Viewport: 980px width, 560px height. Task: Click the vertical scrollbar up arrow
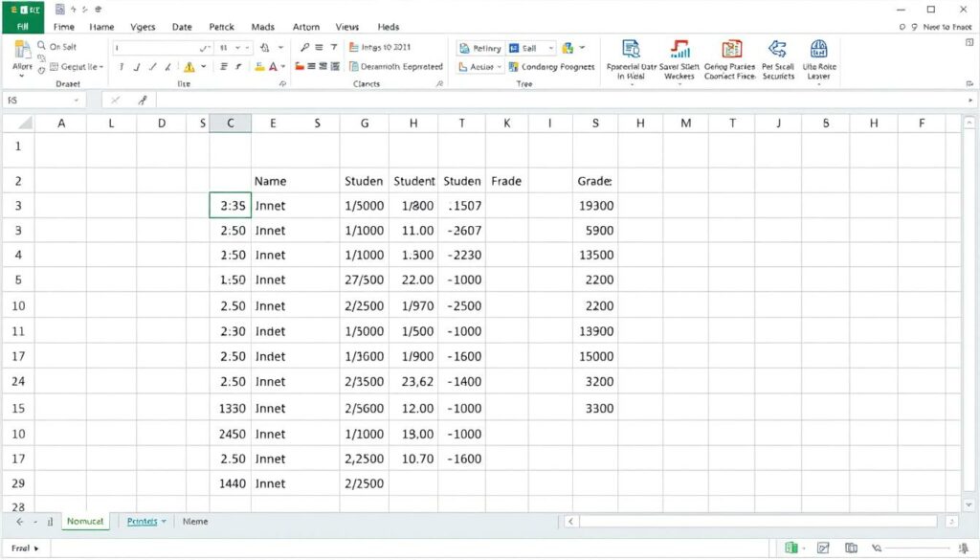pos(969,123)
